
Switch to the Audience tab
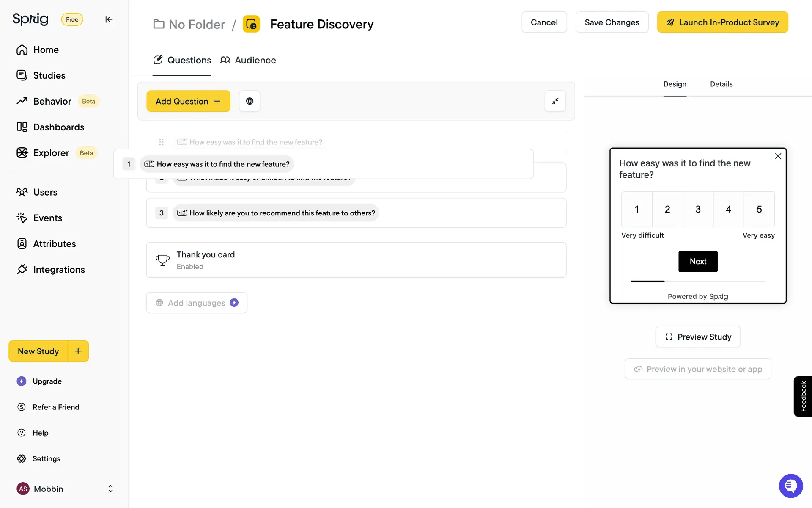tap(248, 60)
